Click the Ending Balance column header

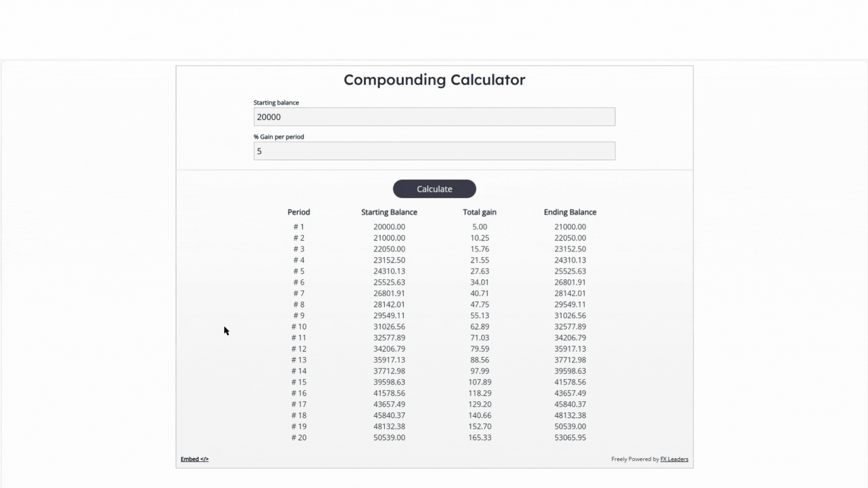[x=570, y=212]
